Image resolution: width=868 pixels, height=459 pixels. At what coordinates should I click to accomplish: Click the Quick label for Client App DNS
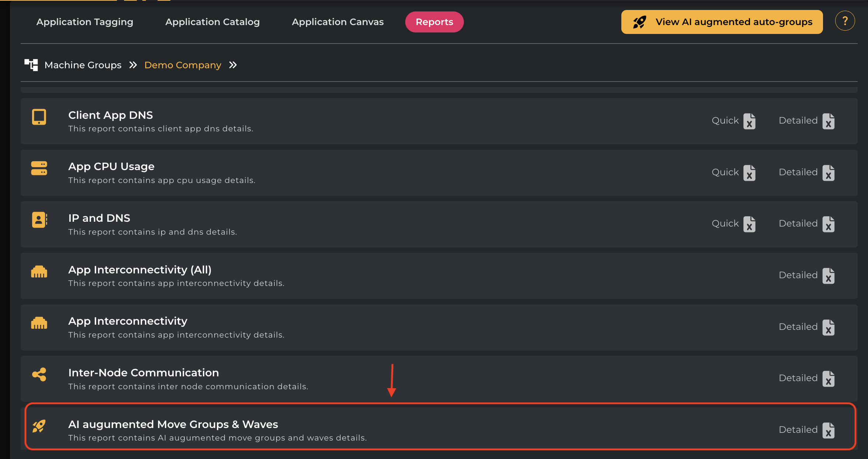click(x=725, y=121)
